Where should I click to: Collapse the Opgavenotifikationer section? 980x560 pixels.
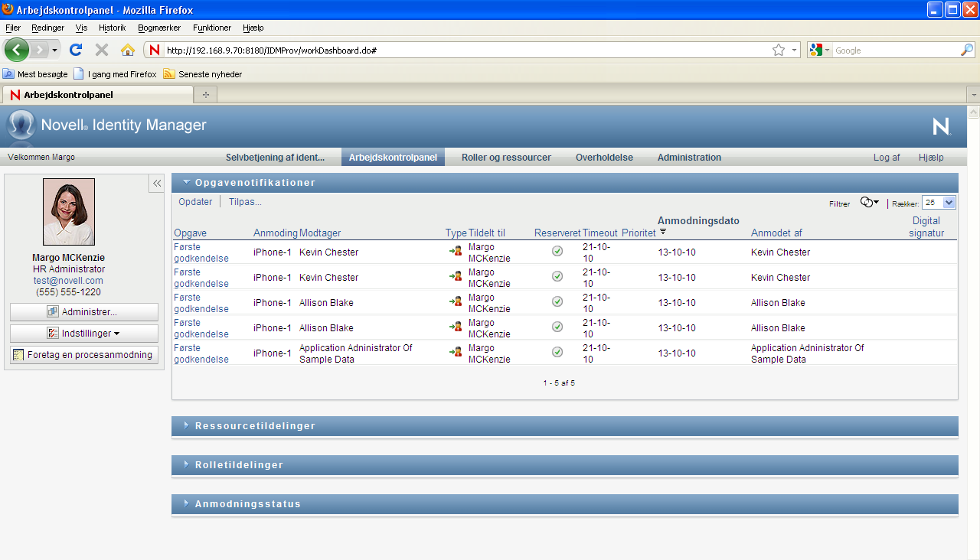[x=187, y=183]
